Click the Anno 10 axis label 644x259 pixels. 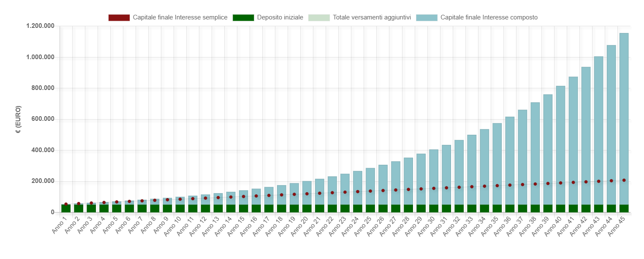[174, 226]
